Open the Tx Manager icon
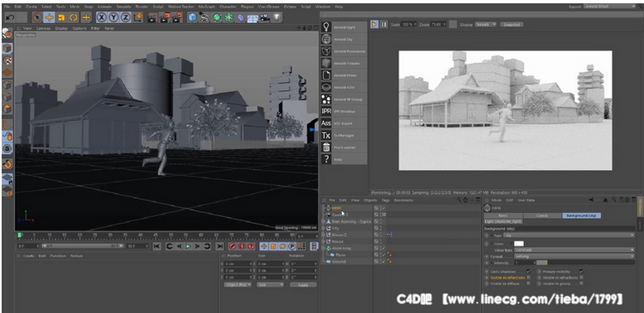 (x=326, y=135)
